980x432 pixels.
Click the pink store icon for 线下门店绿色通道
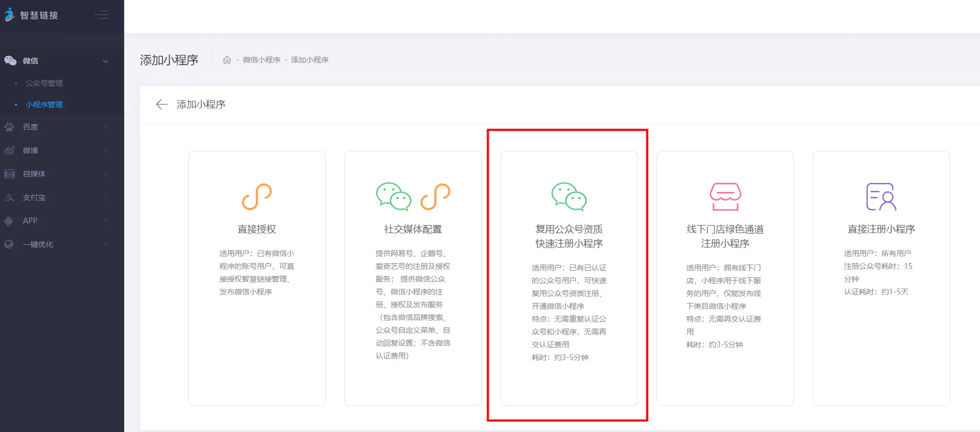[725, 196]
